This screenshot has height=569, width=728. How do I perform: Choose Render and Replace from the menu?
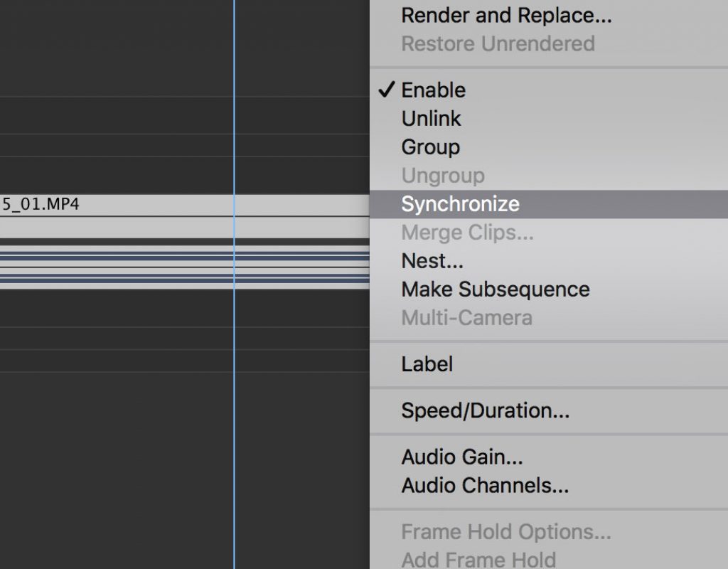[506, 15]
